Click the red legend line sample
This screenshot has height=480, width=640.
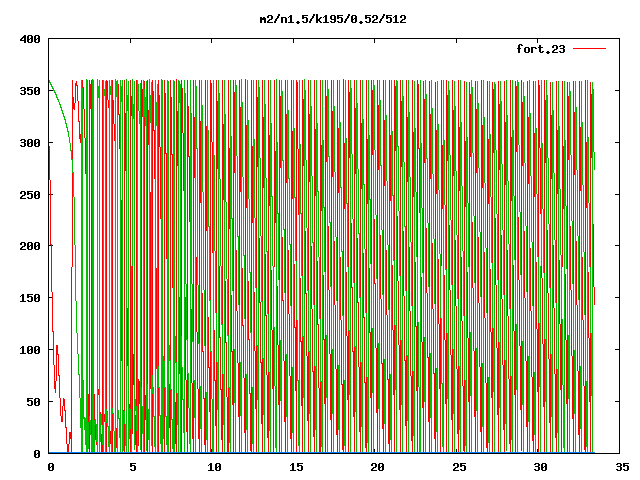(x=589, y=49)
